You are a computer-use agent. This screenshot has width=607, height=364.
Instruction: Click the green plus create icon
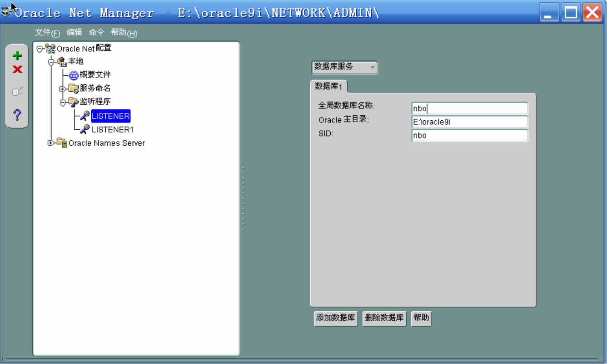(17, 56)
